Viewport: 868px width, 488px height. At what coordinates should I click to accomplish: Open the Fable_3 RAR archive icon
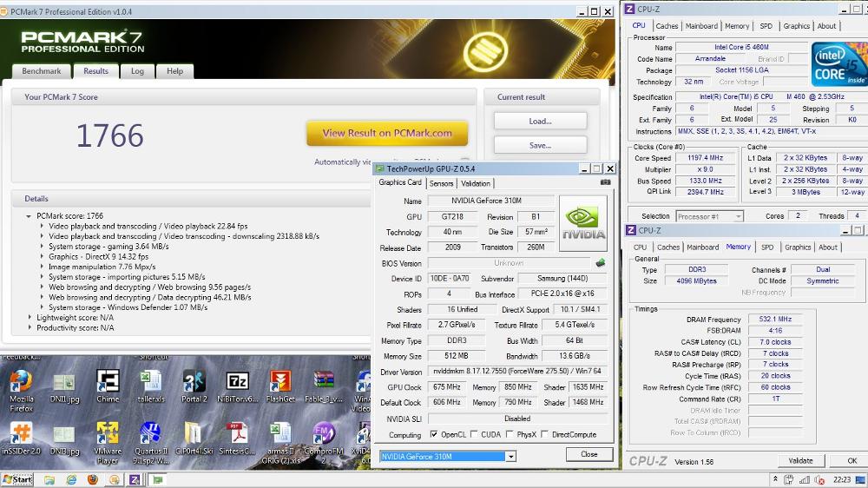pos(323,386)
